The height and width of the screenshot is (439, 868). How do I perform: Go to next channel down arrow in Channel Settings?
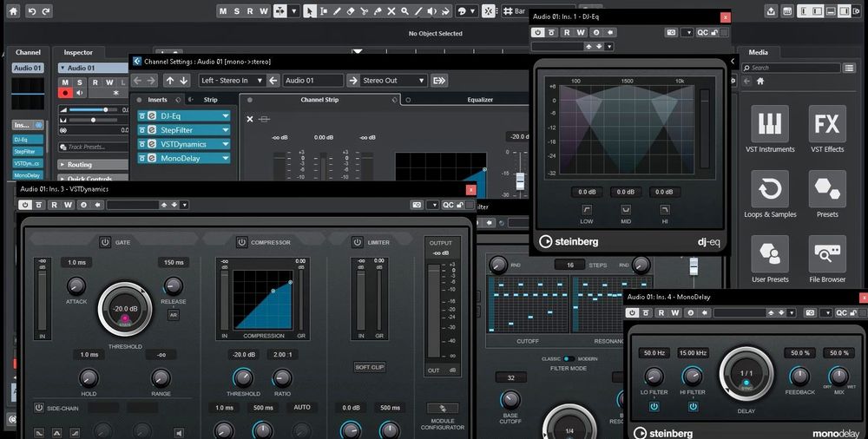184,81
